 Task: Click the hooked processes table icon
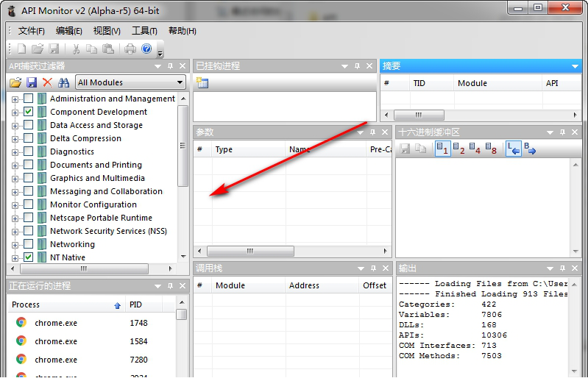point(202,82)
